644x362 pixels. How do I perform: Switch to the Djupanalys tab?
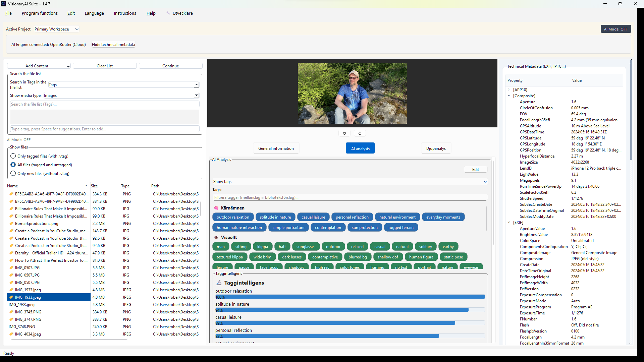coord(436,148)
